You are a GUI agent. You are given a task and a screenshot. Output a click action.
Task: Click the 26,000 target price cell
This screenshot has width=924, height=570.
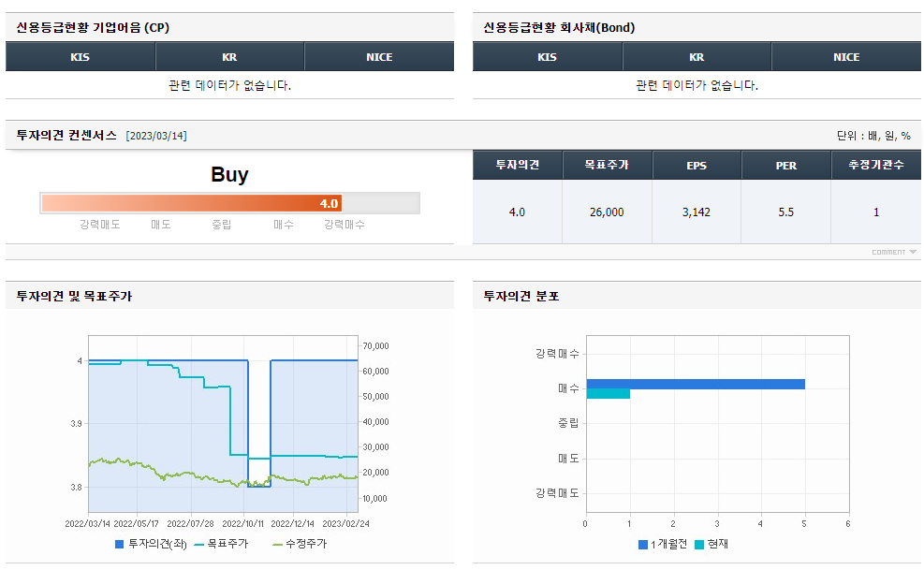[607, 212]
